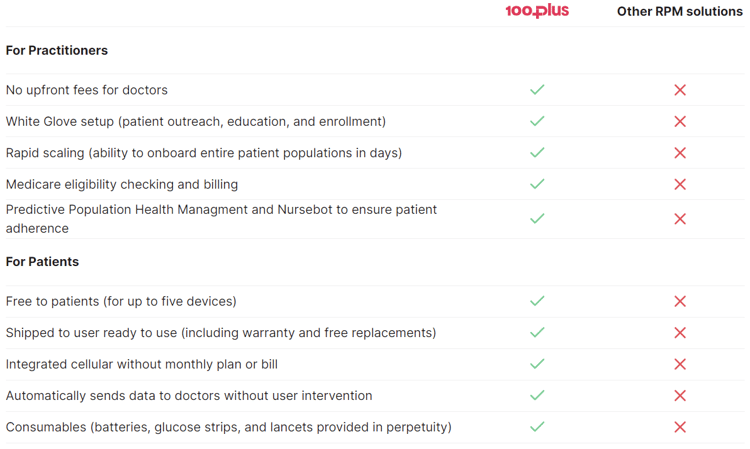Viewport: 750px width, 449px height.
Task: Click red X for Predictive Population Health row
Action: [x=680, y=219]
